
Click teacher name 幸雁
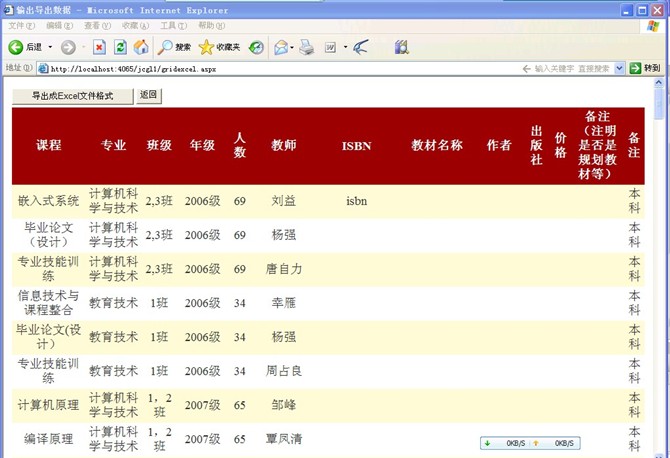click(x=284, y=303)
